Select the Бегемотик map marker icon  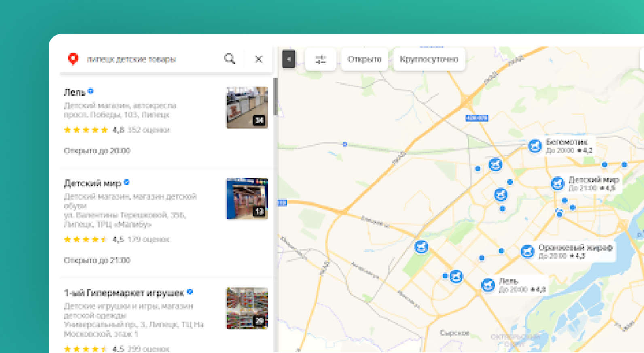click(x=535, y=146)
